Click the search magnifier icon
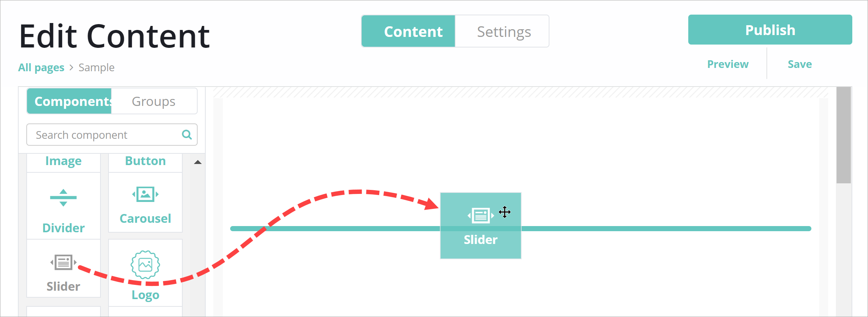Image resolution: width=868 pixels, height=317 pixels. point(187,135)
